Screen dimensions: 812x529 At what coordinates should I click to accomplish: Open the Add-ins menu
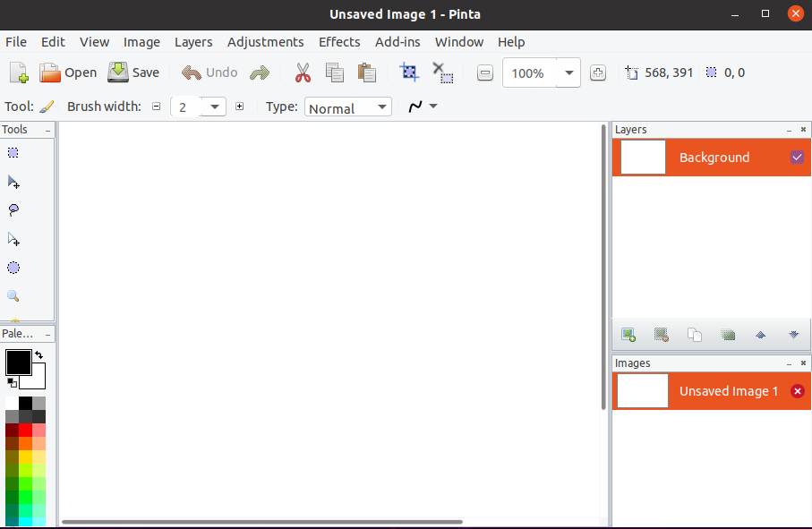(x=397, y=42)
